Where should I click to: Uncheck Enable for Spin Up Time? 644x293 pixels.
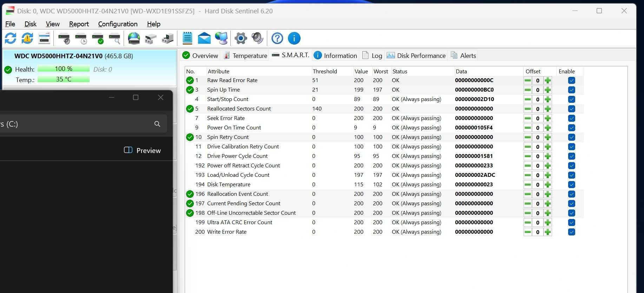572,90
